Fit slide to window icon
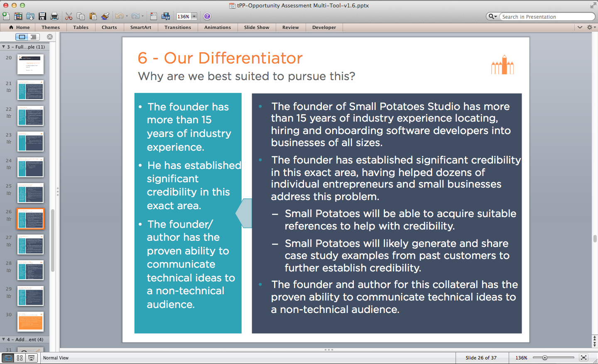Image resolution: width=598 pixels, height=364 pixels. [x=583, y=357]
